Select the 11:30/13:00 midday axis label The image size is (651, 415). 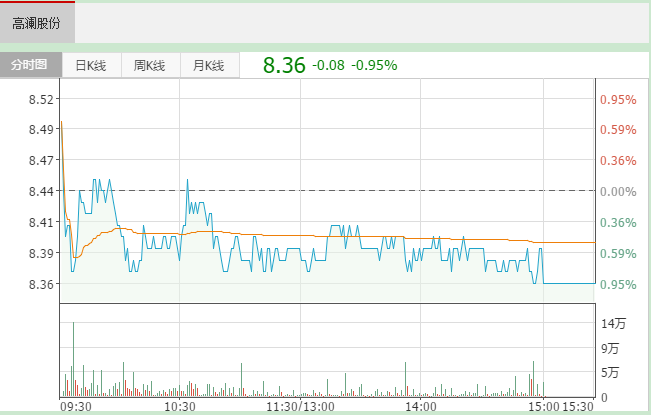(300, 407)
